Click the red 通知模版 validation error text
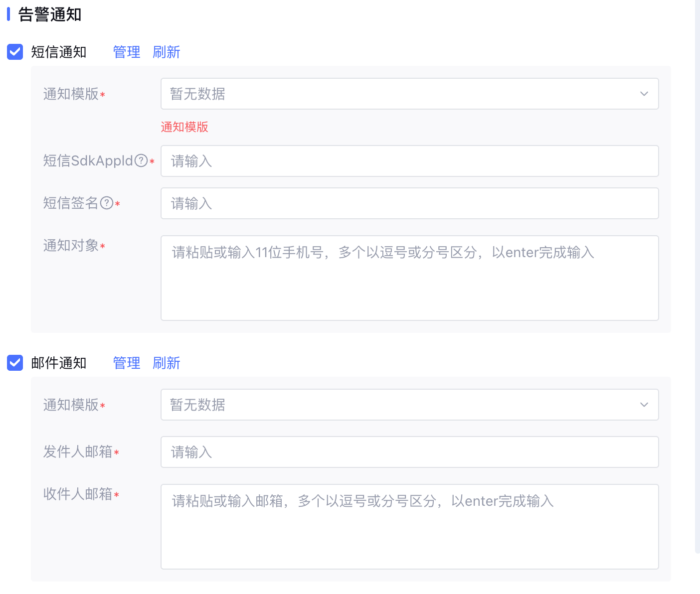This screenshot has height=594, width=700. 184,127
